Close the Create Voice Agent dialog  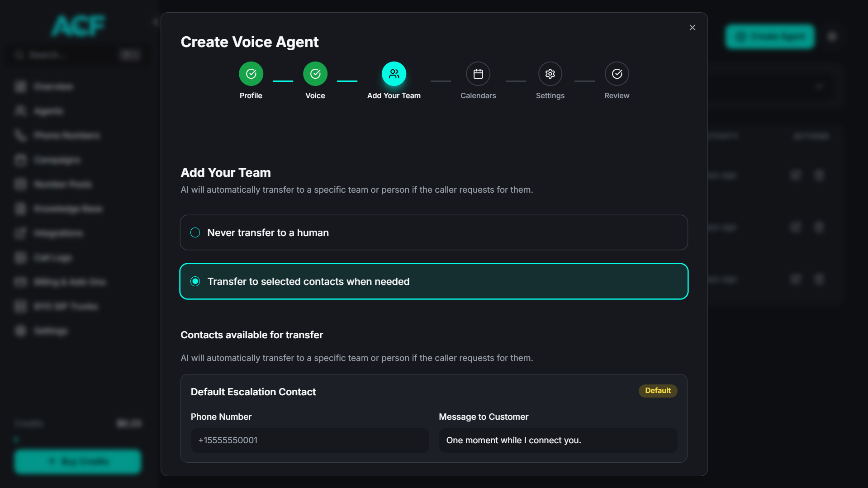(x=692, y=28)
